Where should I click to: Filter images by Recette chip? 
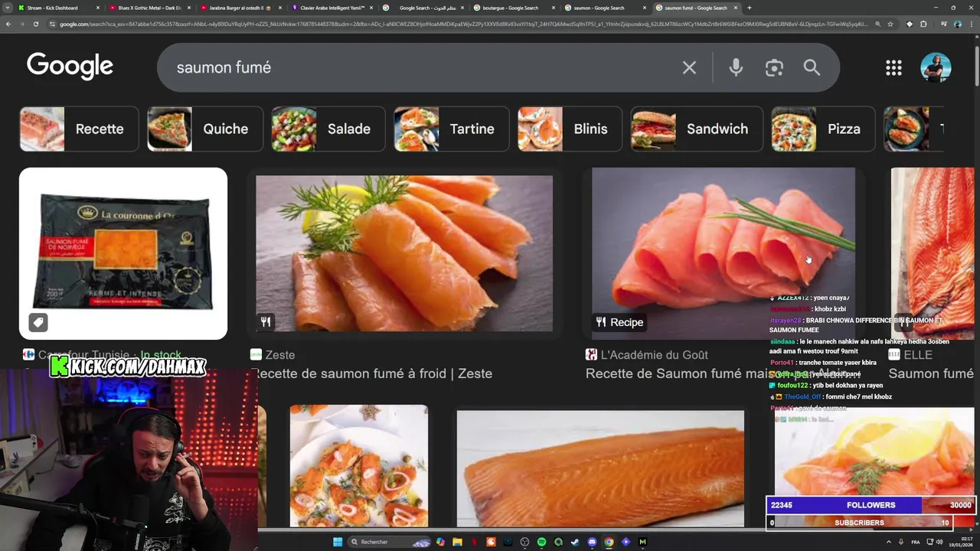click(x=79, y=129)
